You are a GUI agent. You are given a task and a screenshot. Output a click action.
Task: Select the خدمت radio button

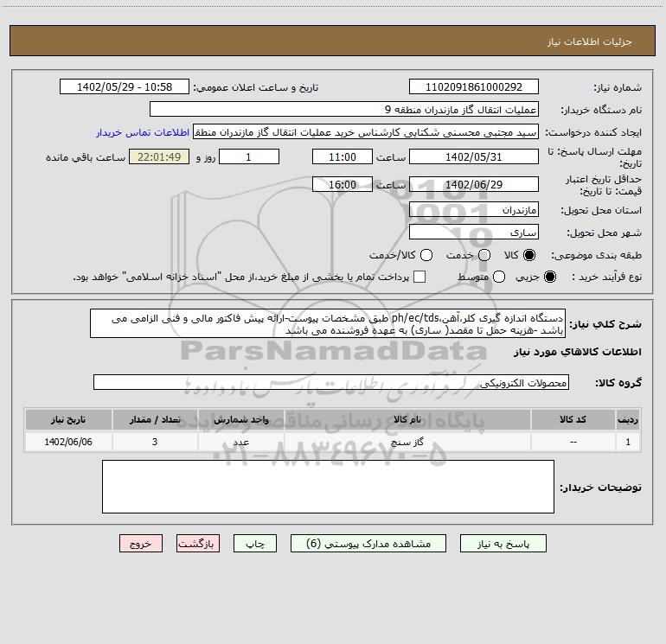pyautogui.click(x=484, y=255)
